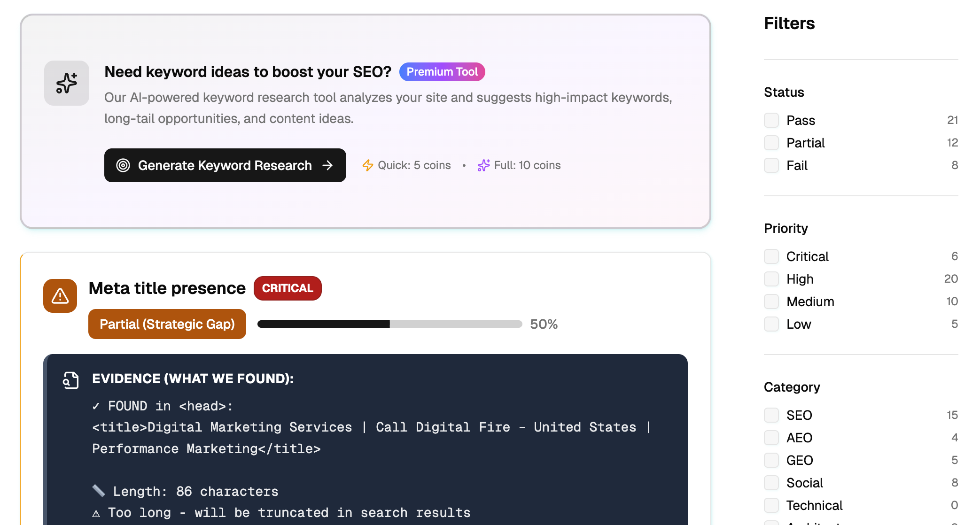Click the 50% progress bar
Screen dimensions: 980x525
(x=389, y=324)
